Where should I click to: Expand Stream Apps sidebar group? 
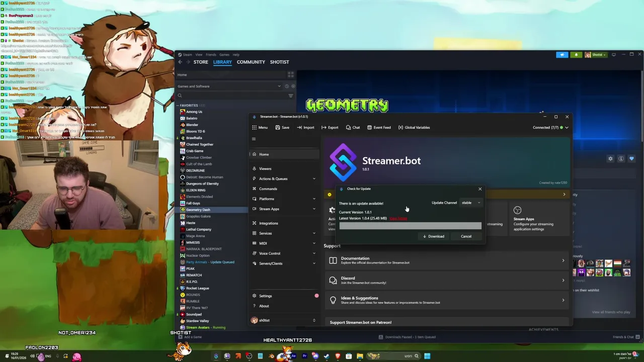(x=284, y=209)
